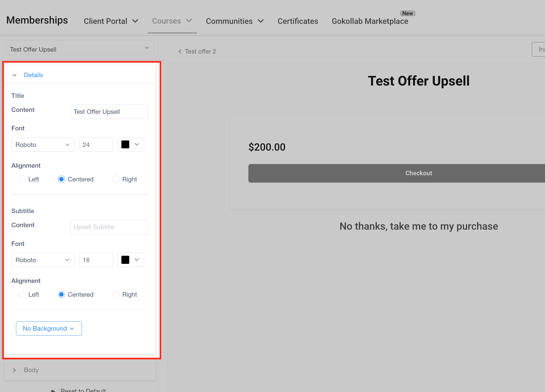Go to Certificates tab

coord(298,21)
